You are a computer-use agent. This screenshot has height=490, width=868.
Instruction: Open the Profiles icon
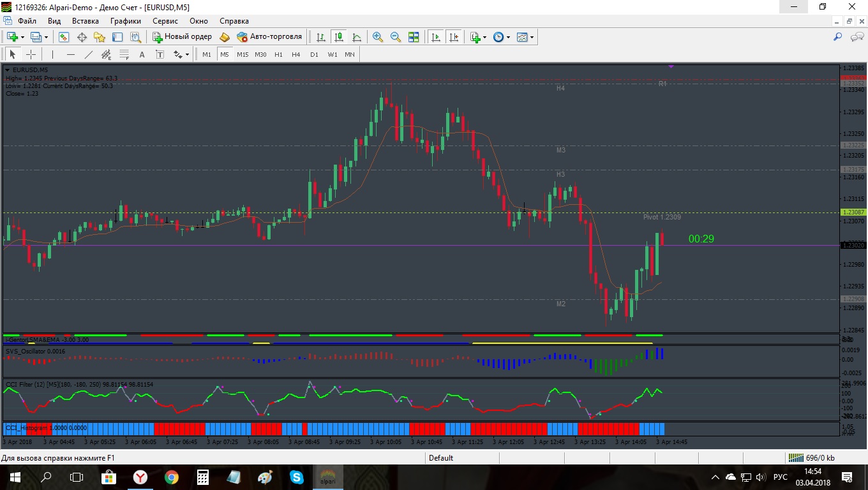coord(36,37)
